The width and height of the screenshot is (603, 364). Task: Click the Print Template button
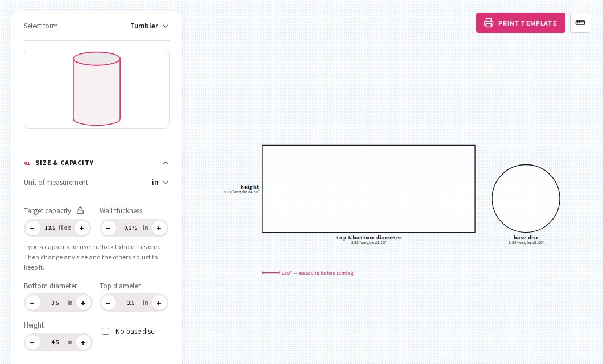click(x=521, y=23)
